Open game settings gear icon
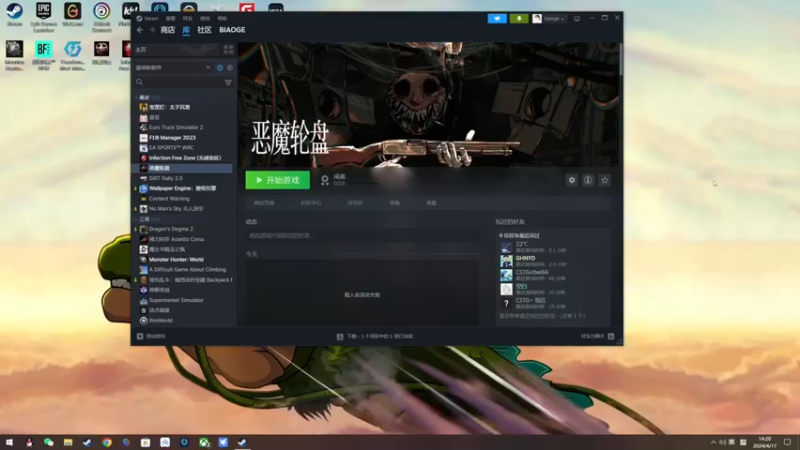The width and height of the screenshot is (800, 450). tap(572, 180)
